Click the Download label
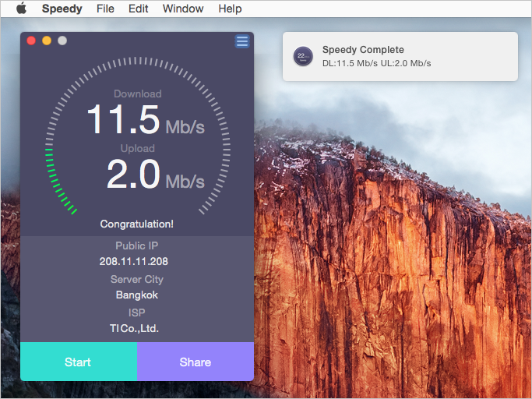Image resolution: width=532 pixels, height=399 pixels. [x=137, y=94]
